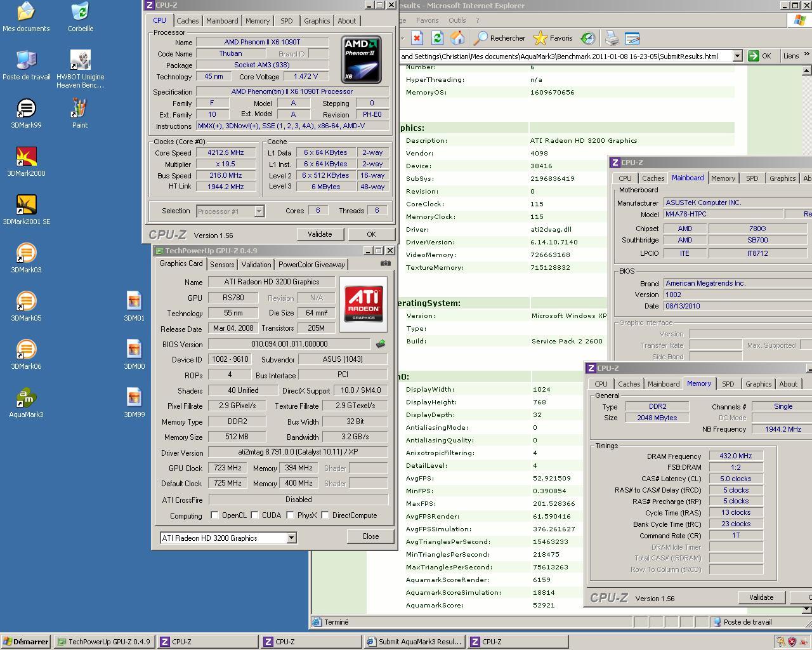Viewport: 812px width, 650px height.
Task: Open 3DM99 file icon on desktop
Action: click(134, 403)
